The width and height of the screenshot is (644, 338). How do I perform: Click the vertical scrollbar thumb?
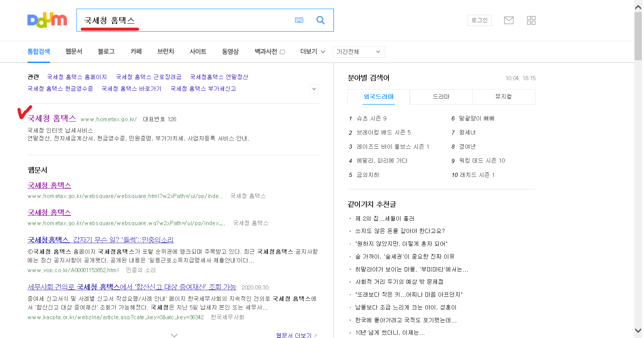pyautogui.click(x=638, y=36)
